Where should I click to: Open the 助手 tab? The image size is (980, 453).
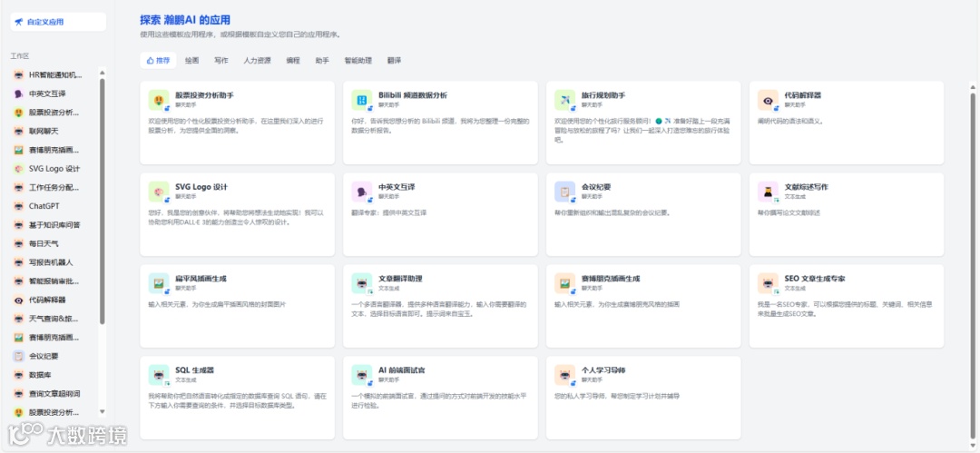click(x=322, y=61)
